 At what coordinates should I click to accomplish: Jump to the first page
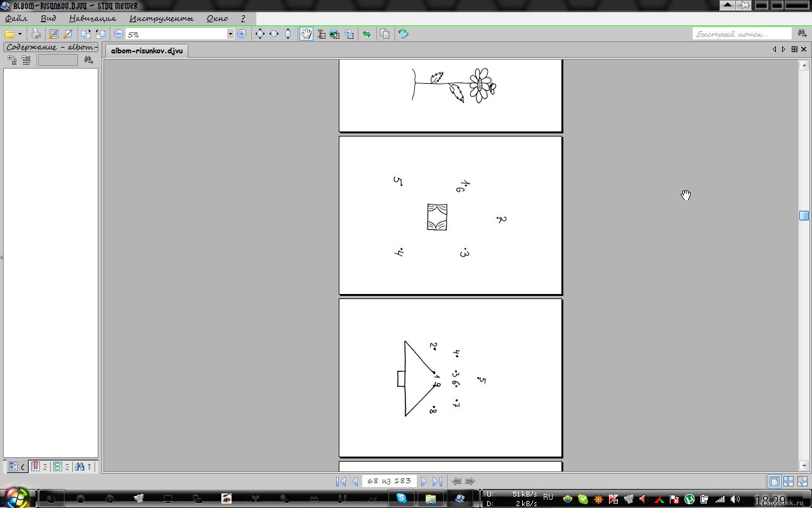coord(341,482)
